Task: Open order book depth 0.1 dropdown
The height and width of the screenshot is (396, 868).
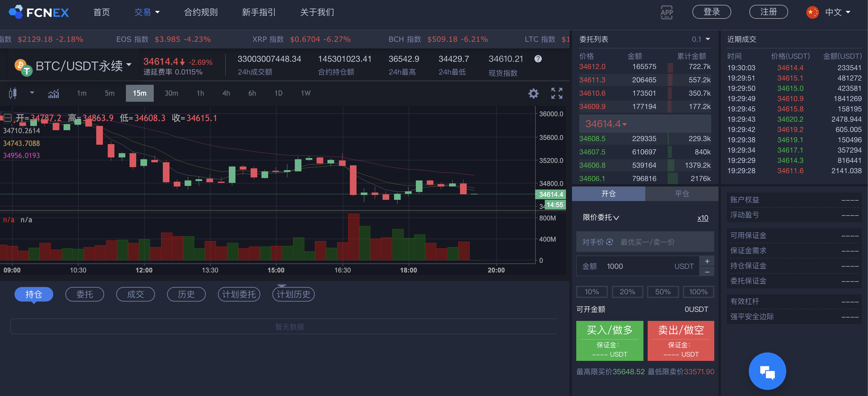Action: pos(701,39)
